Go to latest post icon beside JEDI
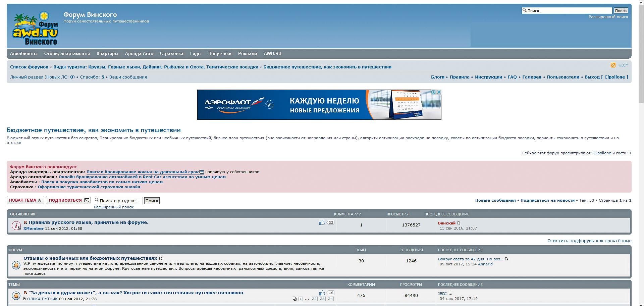 pos(450,294)
